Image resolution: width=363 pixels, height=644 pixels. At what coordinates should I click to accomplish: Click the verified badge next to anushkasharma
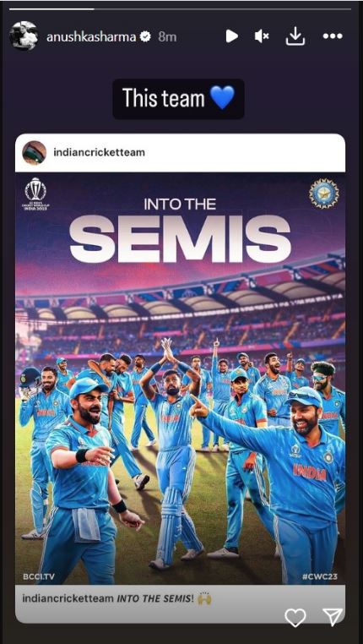pyautogui.click(x=145, y=37)
